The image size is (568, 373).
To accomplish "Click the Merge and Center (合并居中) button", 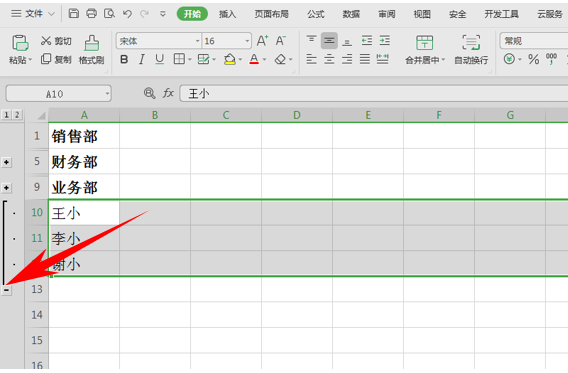I will [425, 50].
